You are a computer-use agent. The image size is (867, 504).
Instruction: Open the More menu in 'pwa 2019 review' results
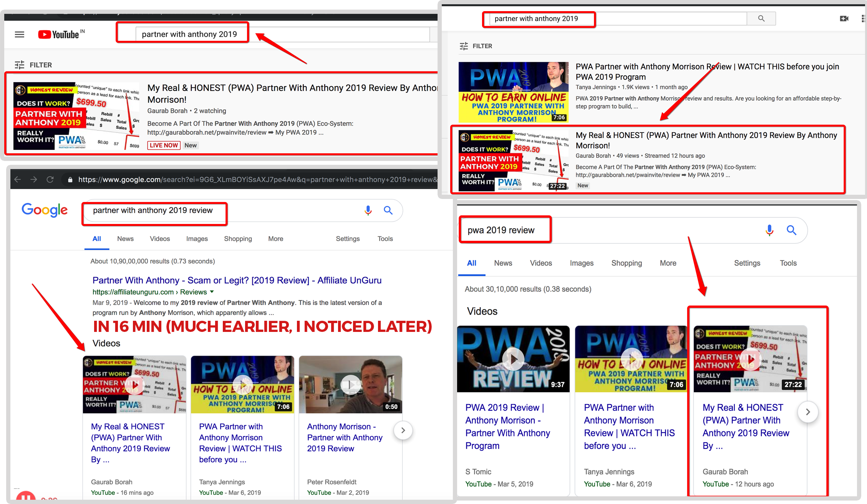pyautogui.click(x=668, y=263)
